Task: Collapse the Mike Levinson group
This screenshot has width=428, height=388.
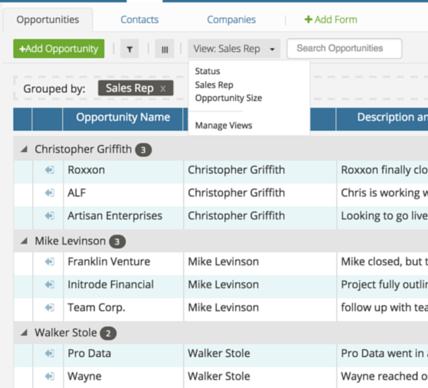Action: (24, 241)
